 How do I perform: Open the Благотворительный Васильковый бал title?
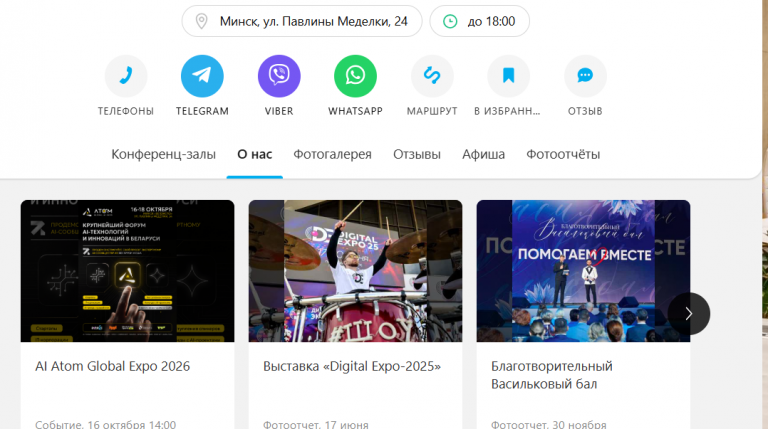(x=552, y=375)
